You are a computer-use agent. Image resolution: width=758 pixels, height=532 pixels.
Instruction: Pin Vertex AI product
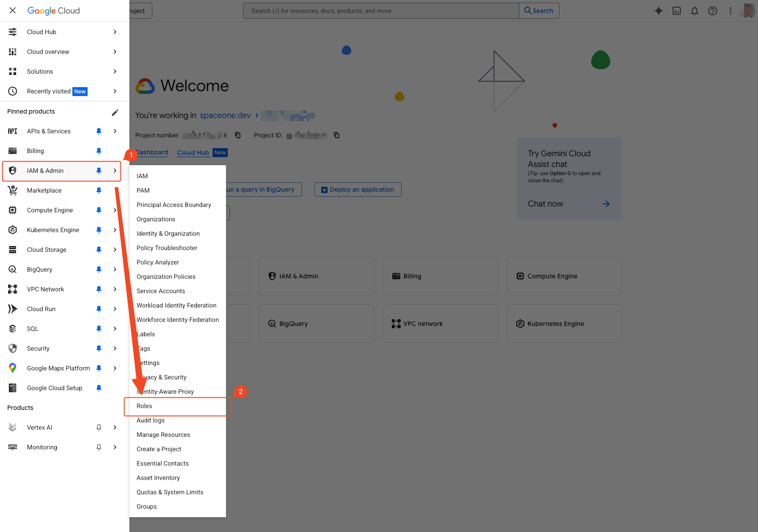coord(99,427)
